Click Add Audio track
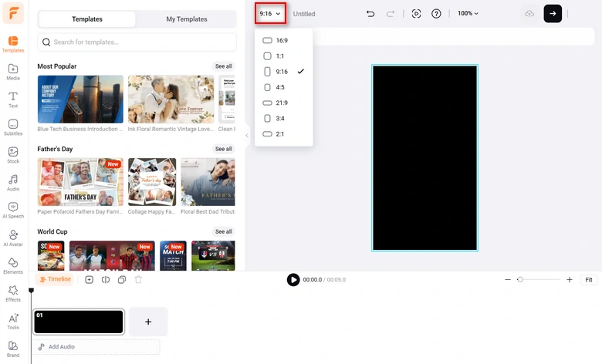Image resolution: width=602 pixels, height=364 pixels. click(x=96, y=347)
